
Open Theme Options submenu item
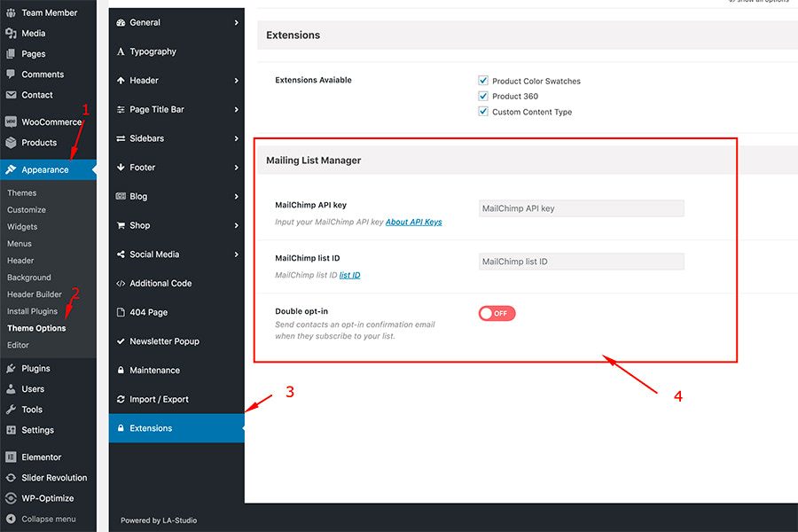(x=36, y=328)
